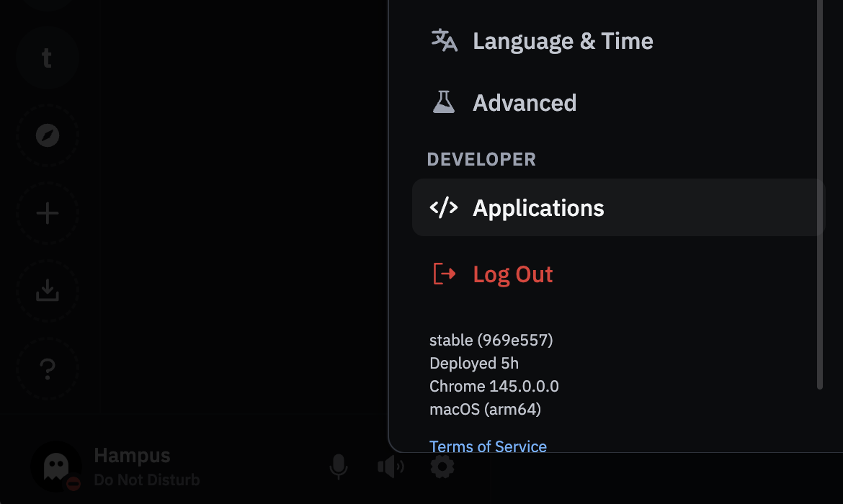843x504 pixels.
Task: Click the stable (969e557) build text
Action: 491,340
